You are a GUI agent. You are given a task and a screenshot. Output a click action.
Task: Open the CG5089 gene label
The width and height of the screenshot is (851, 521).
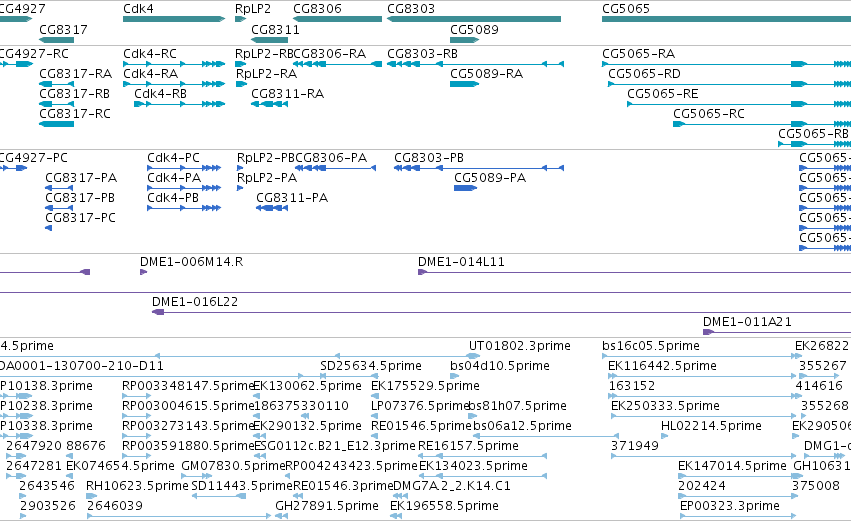[474, 29]
